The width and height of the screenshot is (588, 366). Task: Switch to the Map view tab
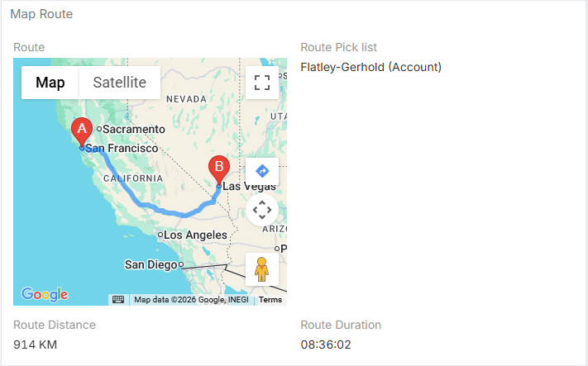click(50, 83)
